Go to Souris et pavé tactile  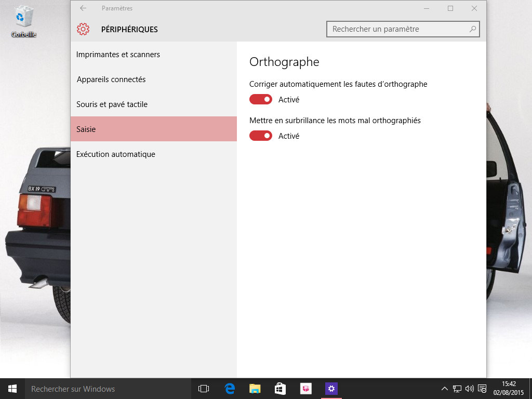point(112,104)
